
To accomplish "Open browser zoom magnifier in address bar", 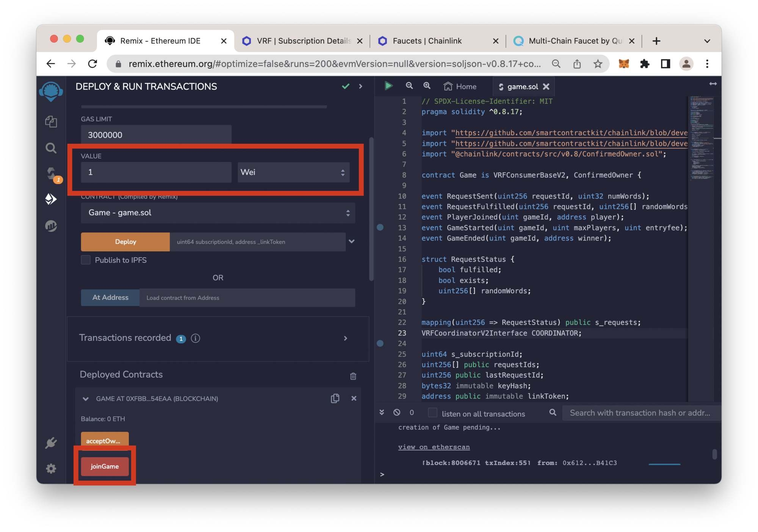I will [x=556, y=64].
